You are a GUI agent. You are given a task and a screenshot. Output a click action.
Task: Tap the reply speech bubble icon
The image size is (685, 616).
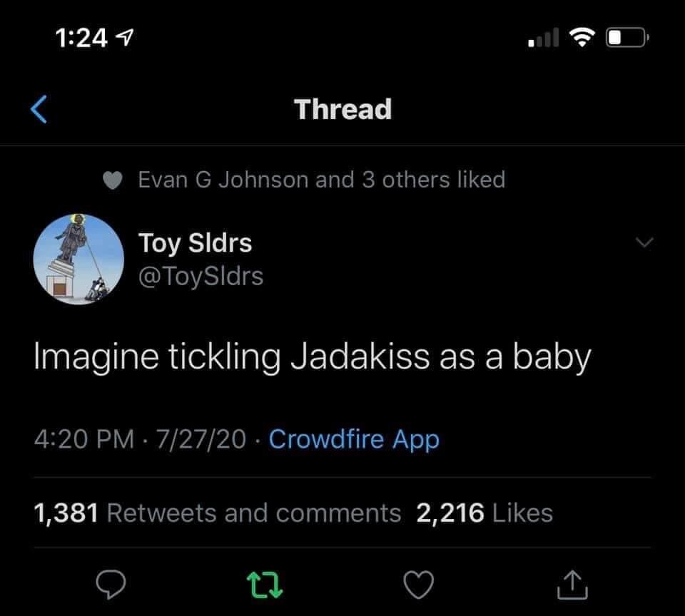pyautogui.click(x=112, y=585)
